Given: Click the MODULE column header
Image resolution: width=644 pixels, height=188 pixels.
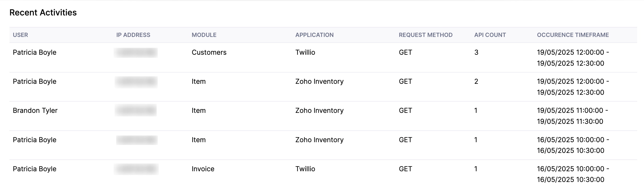Looking at the screenshot, I should click(204, 35).
